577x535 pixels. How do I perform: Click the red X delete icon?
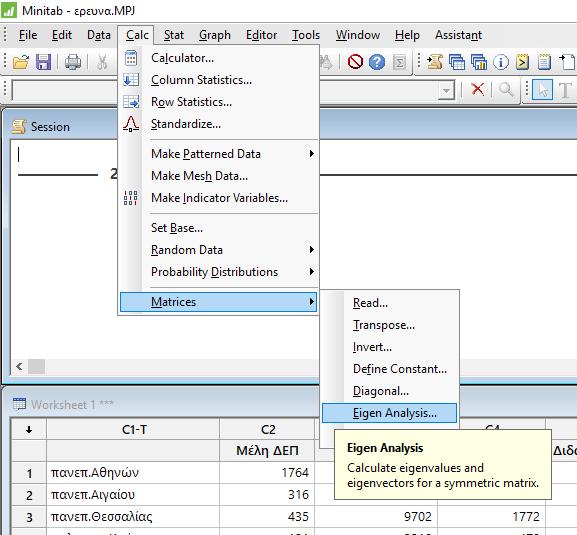click(x=478, y=89)
